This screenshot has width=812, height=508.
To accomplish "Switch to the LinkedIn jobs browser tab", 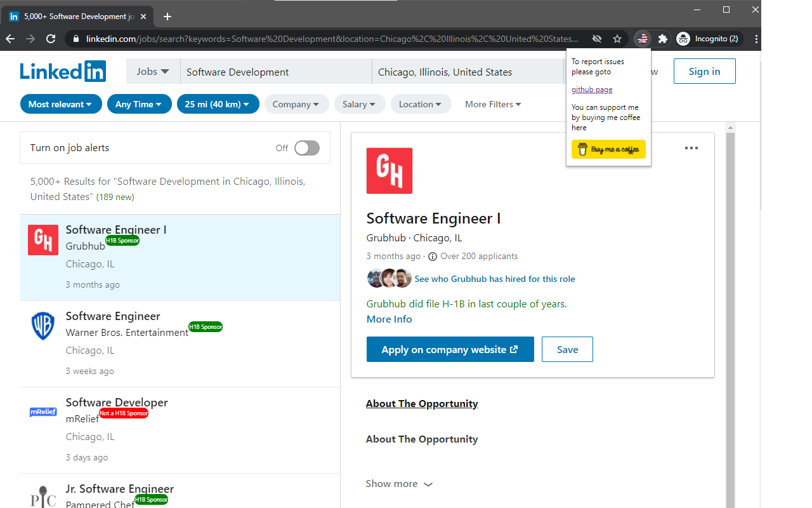I will 76,17.
